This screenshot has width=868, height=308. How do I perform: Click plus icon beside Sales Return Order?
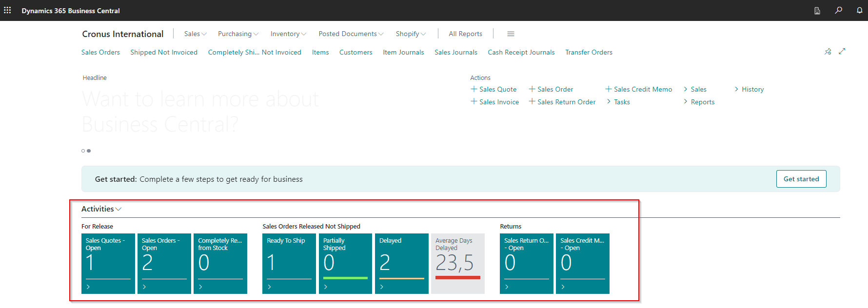pyautogui.click(x=532, y=102)
